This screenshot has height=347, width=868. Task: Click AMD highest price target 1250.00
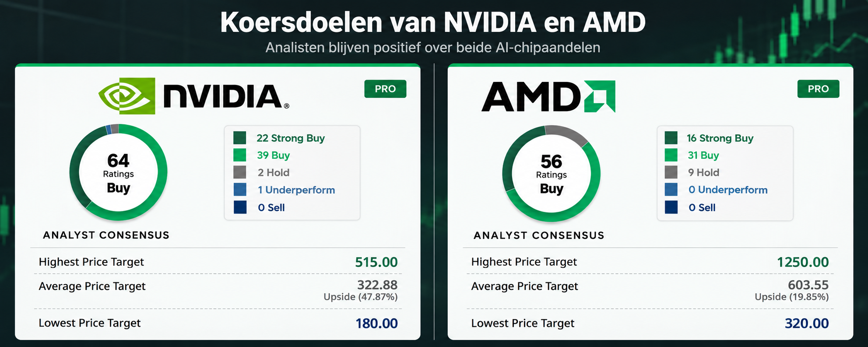tap(803, 262)
